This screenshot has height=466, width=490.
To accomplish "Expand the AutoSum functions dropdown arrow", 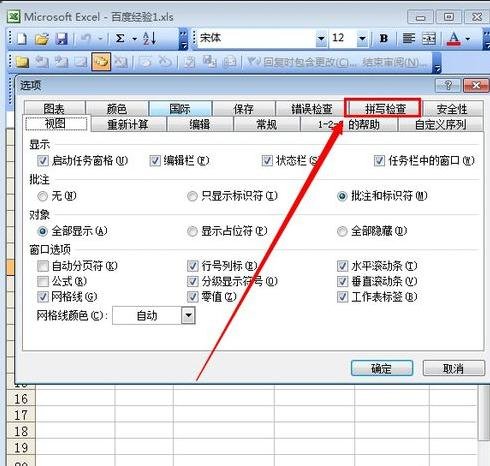I will [135, 39].
